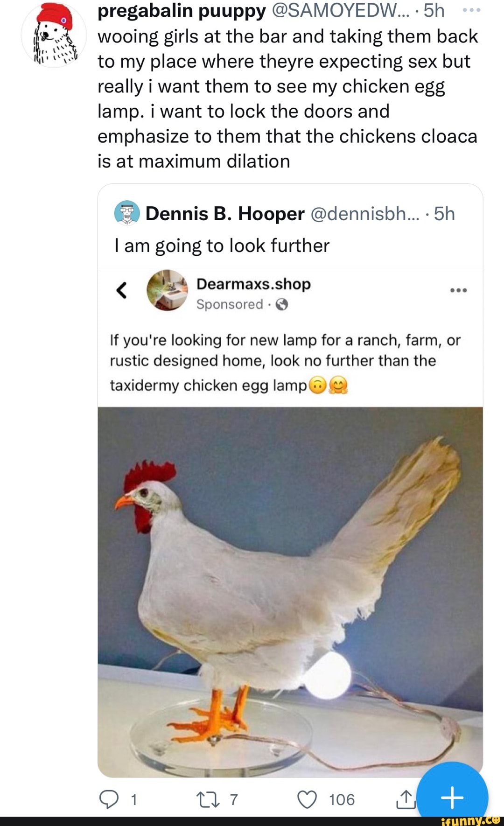This screenshot has width=504, height=826.
Task: Visit the Dennis B. Hooper name link
Action: pos(224,214)
